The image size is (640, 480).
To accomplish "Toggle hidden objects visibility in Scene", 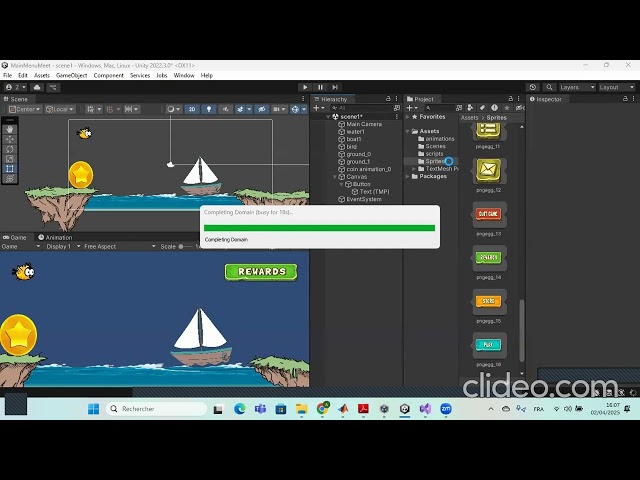I will click(x=262, y=109).
